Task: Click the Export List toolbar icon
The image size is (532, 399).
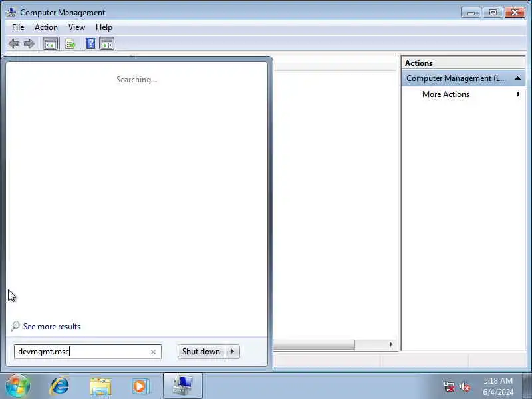Action: (70, 43)
